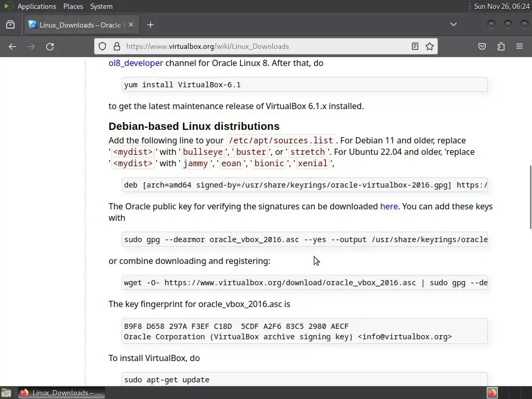532x399 pixels.
Task: Open the Firefox hamburger menu
Action: click(520, 46)
